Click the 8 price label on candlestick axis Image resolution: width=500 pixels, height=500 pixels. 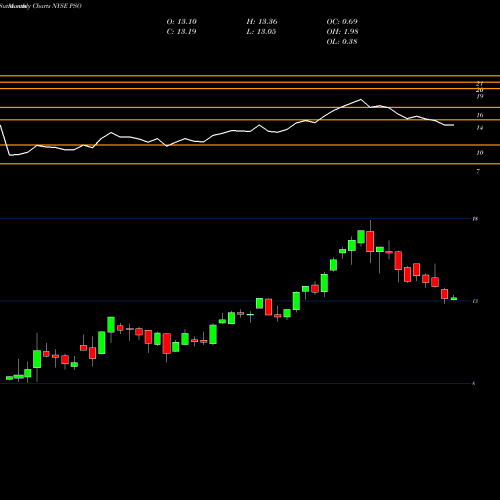coord(474,384)
